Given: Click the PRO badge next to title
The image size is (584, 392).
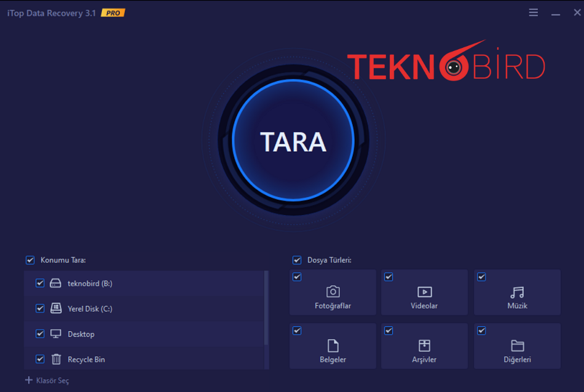Looking at the screenshot, I should click(x=113, y=13).
